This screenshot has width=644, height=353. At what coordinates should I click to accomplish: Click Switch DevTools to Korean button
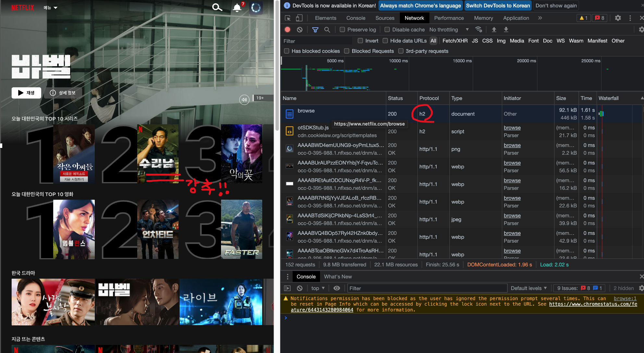pyautogui.click(x=498, y=6)
